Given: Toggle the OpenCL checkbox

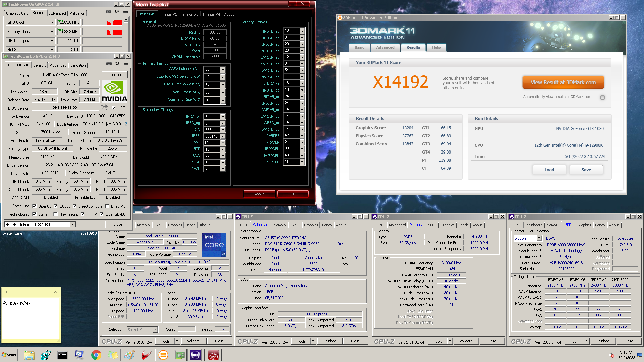Looking at the screenshot, I should 34,206.
